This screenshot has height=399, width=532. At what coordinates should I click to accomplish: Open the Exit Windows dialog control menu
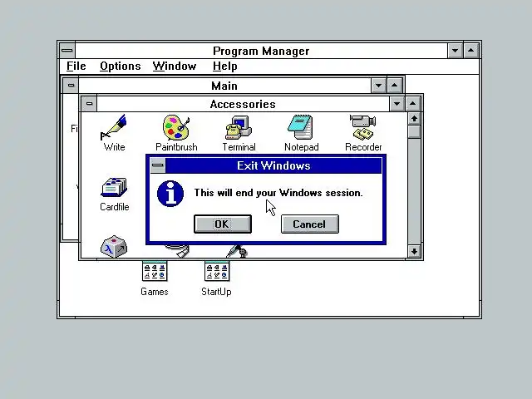pos(158,165)
